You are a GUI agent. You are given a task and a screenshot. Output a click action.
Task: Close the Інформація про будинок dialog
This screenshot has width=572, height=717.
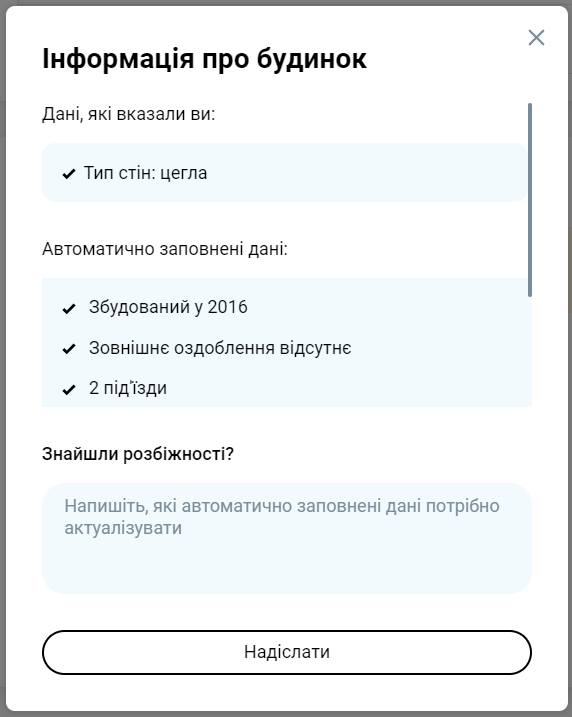point(536,37)
